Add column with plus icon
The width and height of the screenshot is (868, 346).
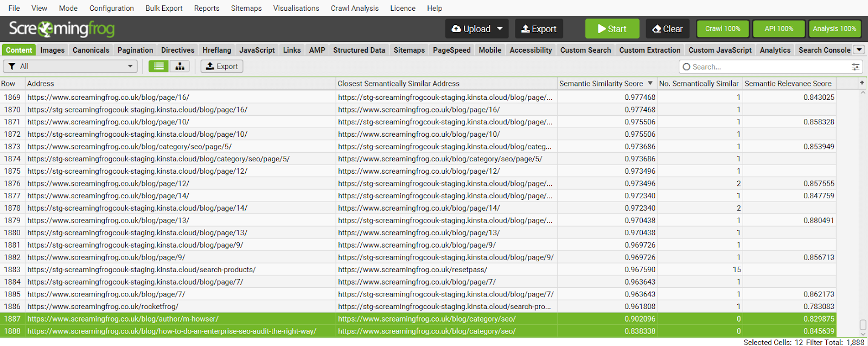click(x=862, y=83)
